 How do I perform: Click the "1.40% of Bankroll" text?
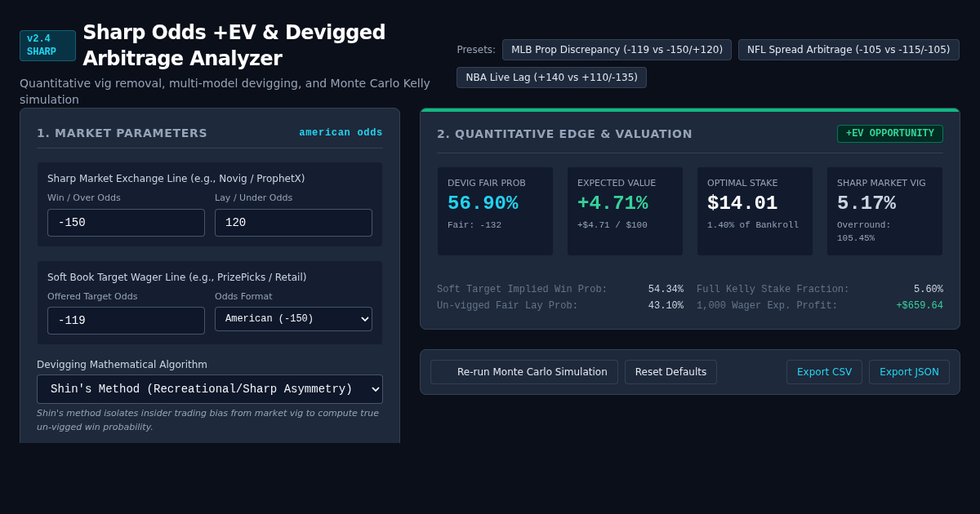tap(753, 225)
